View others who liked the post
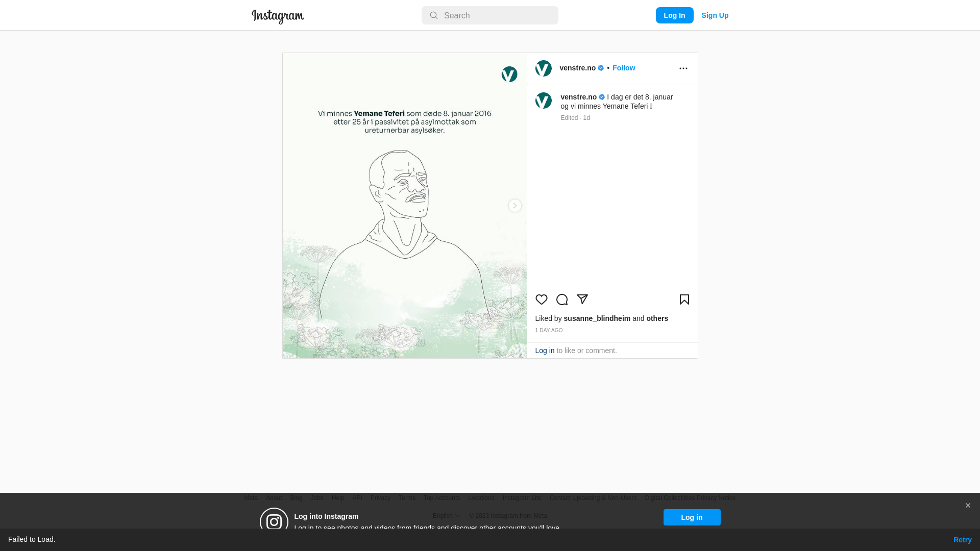This screenshot has height=551, width=980. click(x=657, y=318)
